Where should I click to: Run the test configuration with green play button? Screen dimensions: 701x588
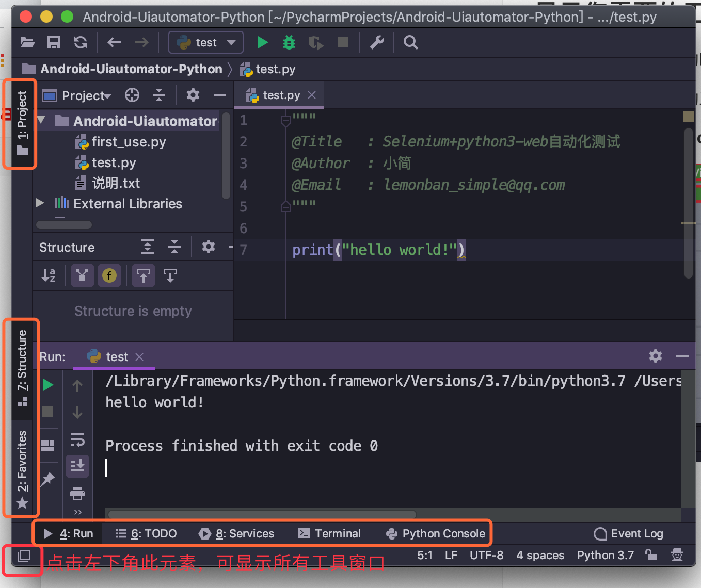tap(262, 42)
